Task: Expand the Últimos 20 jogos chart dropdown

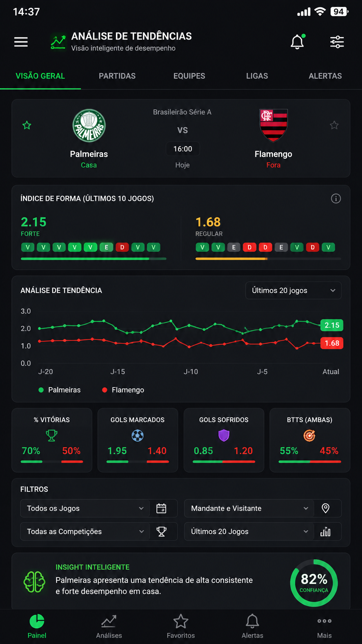Action: pyautogui.click(x=294, y=290)
